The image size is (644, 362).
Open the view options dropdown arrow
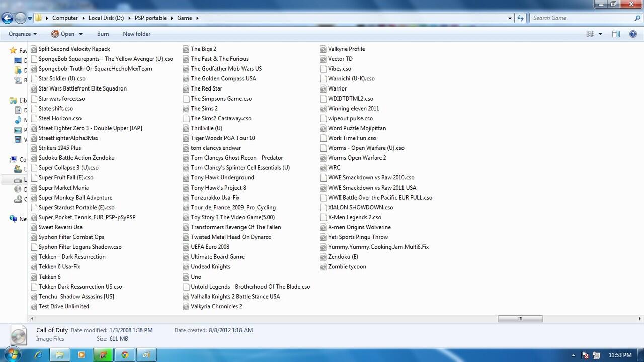[x=600, y=34]
